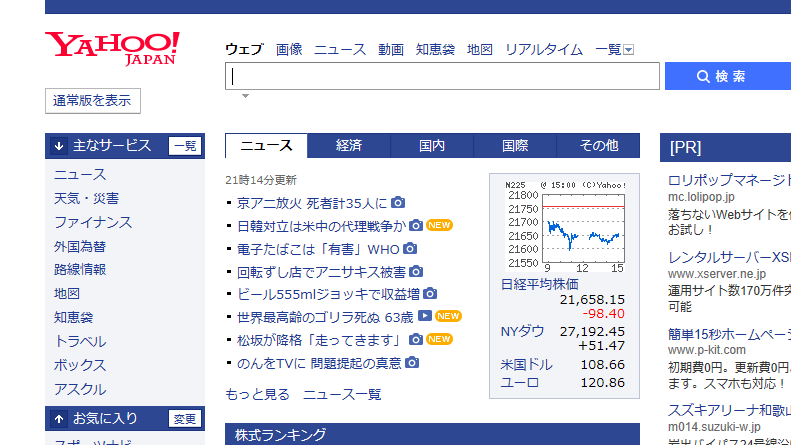Switch to the 経済 news tab
The height and width of the screenshot is (445, 791).
(349, 146)
